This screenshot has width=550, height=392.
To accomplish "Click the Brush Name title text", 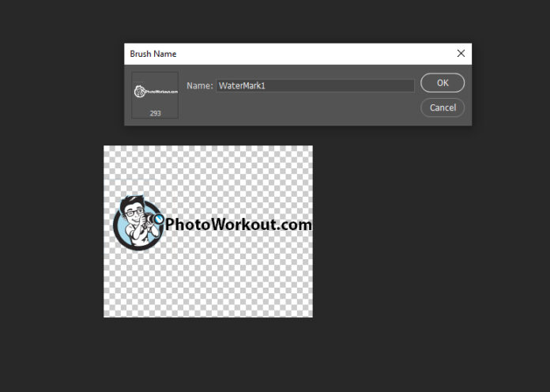I will (153, 54).
